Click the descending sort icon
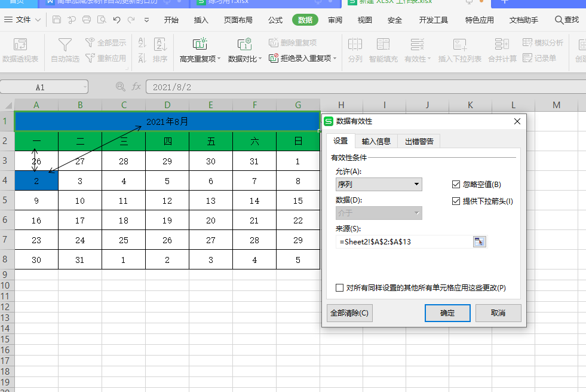Screen dimensions: 586x392 click(142, 58)
